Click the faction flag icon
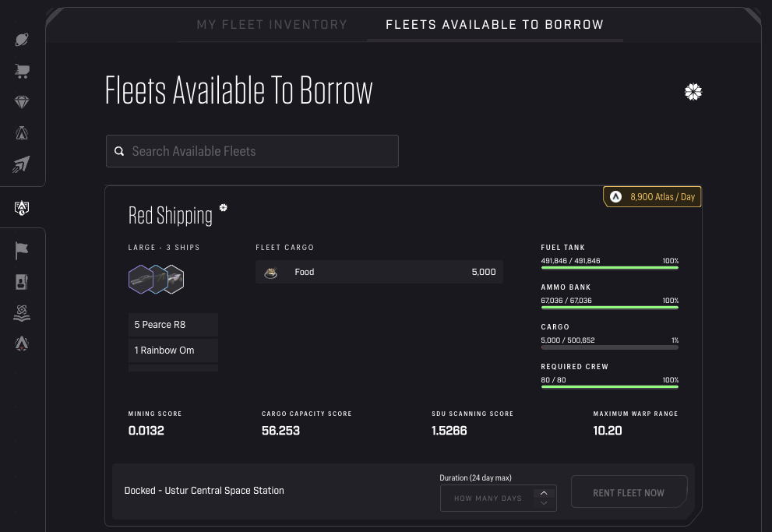The image size is (772, 532). coord(22,250)
